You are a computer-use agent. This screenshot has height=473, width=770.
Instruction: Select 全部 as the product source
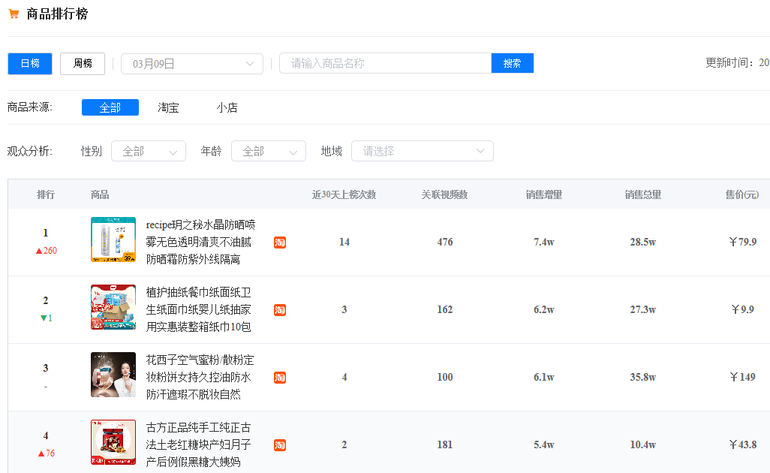click(110, 107)
